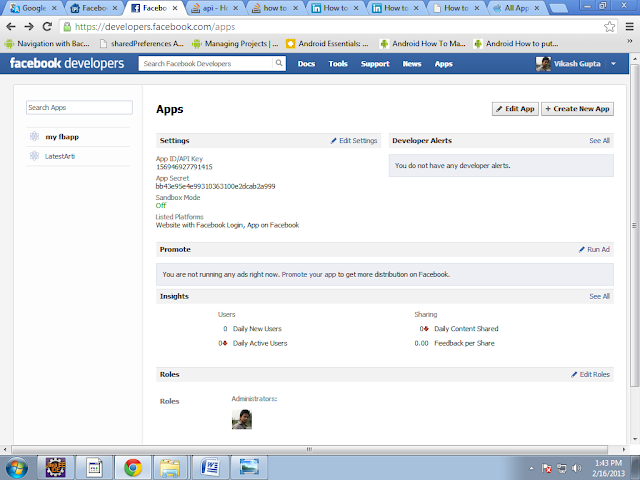Image resolution: width=640 pixels, height=480 pixels.
Task: Click the Search Facebook Developers field
Action: pos(206,63)
